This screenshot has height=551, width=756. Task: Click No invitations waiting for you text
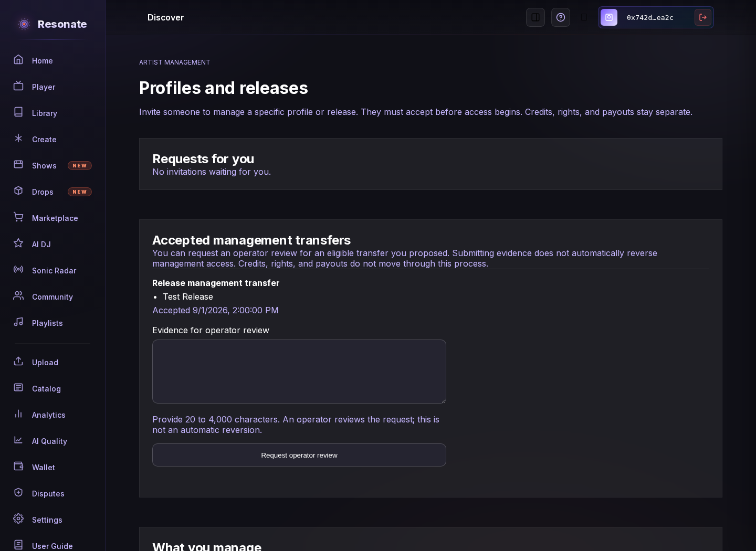point(212,172)
